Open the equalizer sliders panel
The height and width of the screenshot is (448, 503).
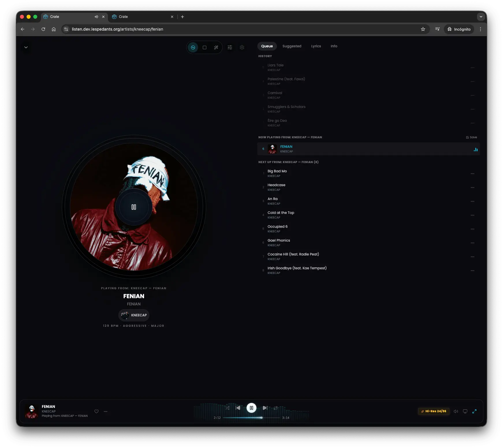click(x=230, y=47)
